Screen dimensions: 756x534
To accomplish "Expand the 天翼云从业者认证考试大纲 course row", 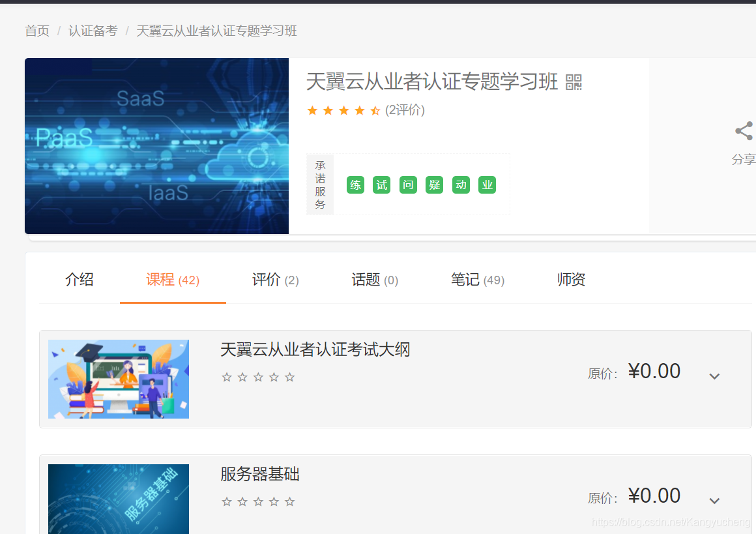I will pos(714,376).
